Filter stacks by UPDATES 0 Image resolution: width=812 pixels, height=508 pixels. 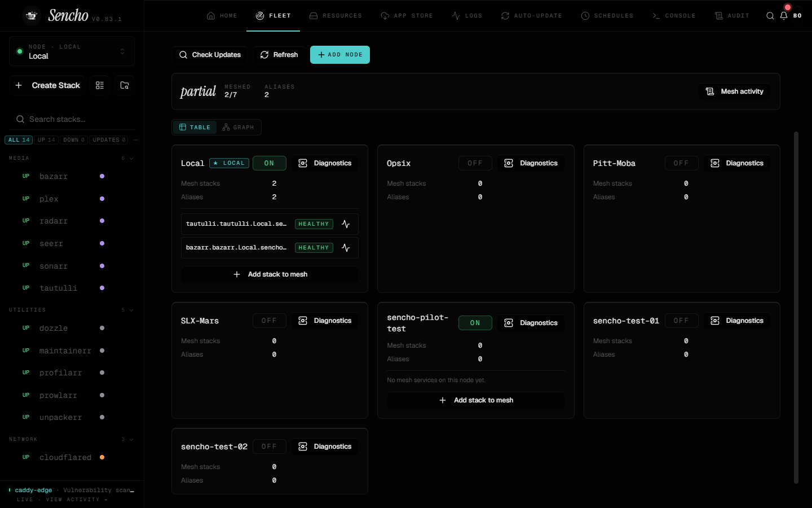point(109,140)
